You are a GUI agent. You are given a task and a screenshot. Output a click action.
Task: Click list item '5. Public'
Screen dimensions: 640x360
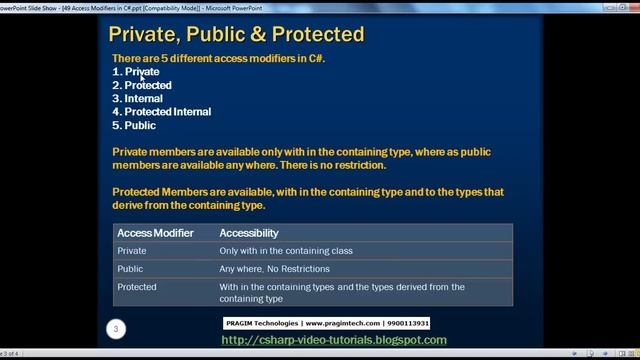coord(134,125)
